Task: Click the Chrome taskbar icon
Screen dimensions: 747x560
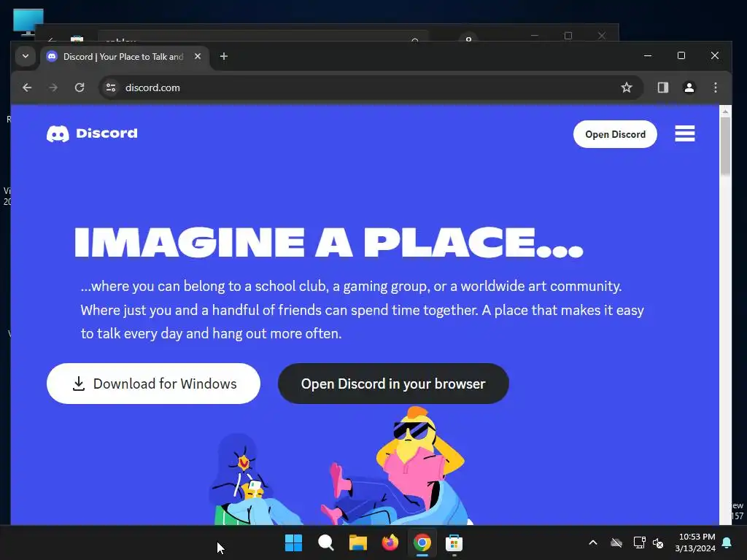Action: (x=422, y=542)
